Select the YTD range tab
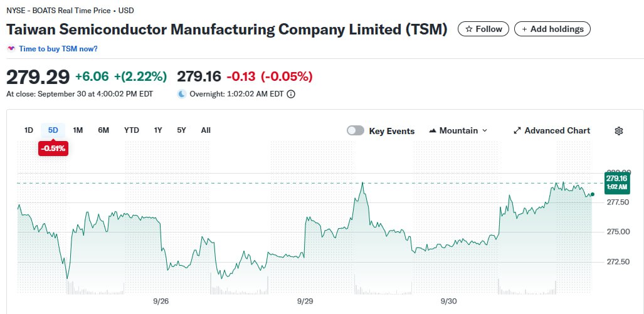The height and width of the screenshot is (314, 644). pos(131,130)
